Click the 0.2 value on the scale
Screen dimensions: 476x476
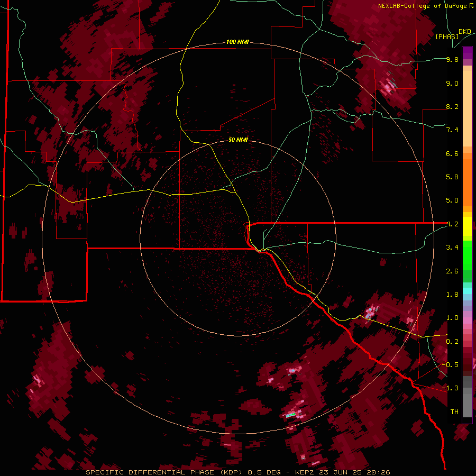(x=452, y=342)
